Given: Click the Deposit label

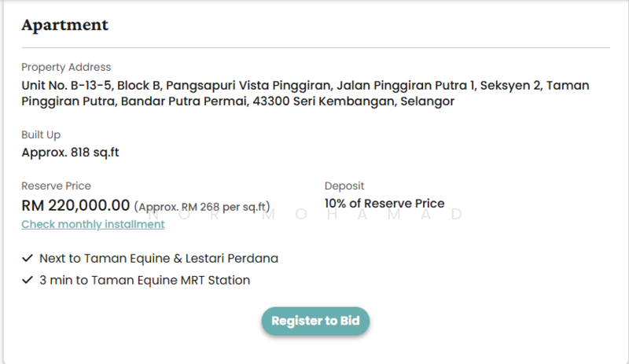Looking at the screenshot, I should pos(344,186).
